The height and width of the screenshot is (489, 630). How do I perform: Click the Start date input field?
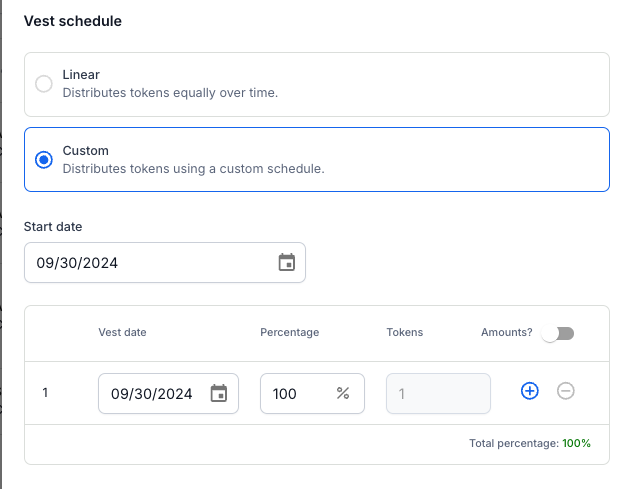point(165,262)
